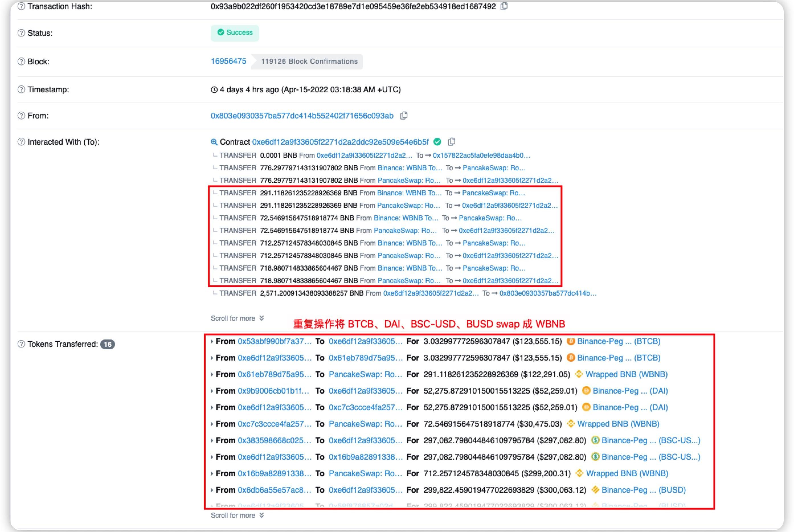
Task: Click the WBNB icon in the 712.257 token row
Action: tap(580, 473)
